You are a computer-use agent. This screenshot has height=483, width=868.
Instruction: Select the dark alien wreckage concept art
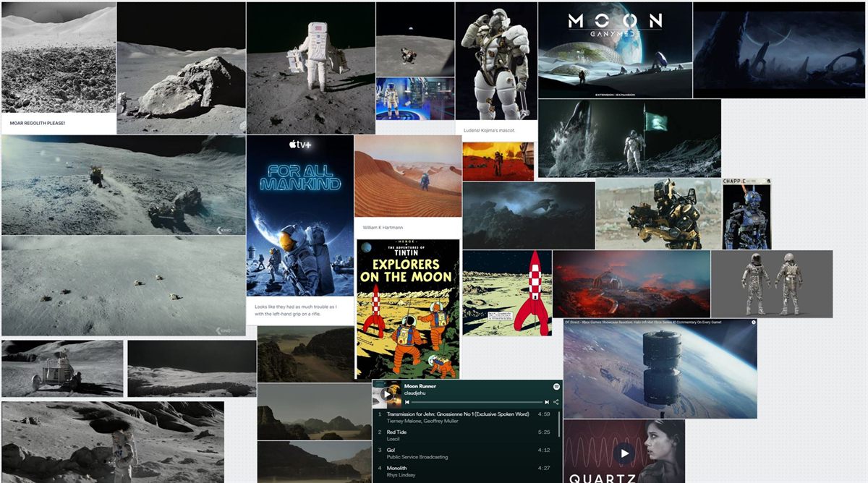tap(779, 50)
